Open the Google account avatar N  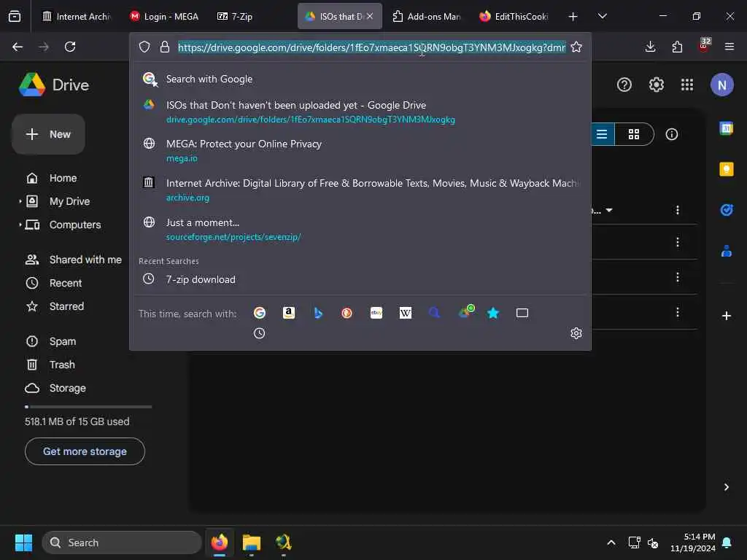(721, 85)
